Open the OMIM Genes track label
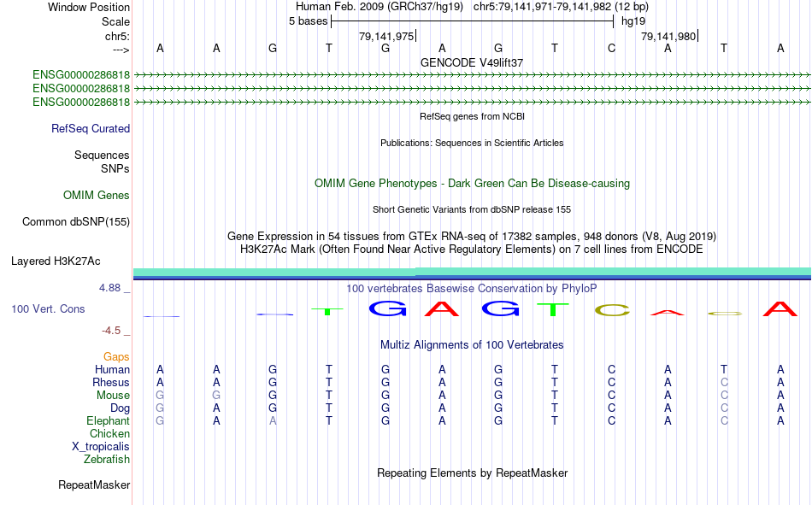 tap(97, 196)
